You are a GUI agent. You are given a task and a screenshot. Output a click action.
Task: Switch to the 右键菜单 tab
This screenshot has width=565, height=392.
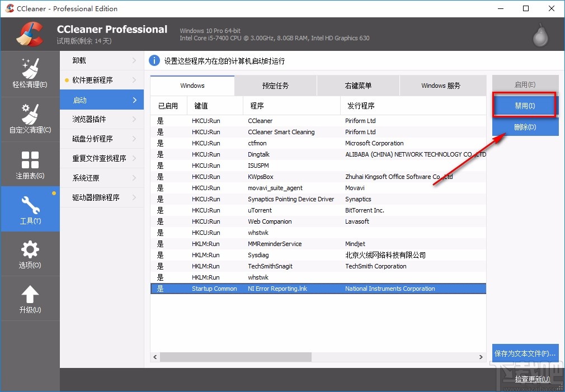[x=358, y=85]
